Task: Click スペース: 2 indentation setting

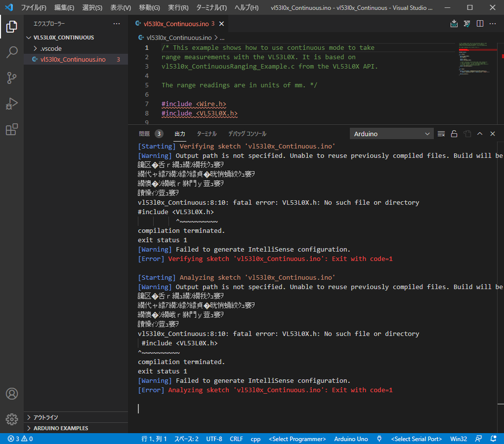Action: pos(187,439)
